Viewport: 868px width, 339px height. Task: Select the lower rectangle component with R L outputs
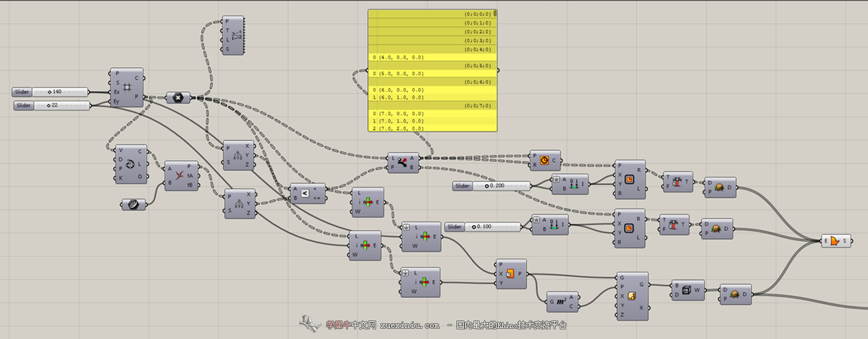click(630, 228)
